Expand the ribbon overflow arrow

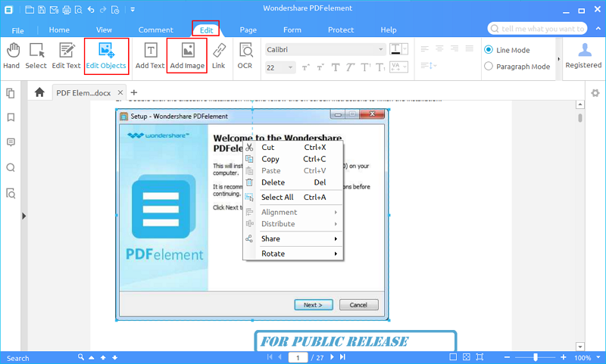tap(559, 59)
